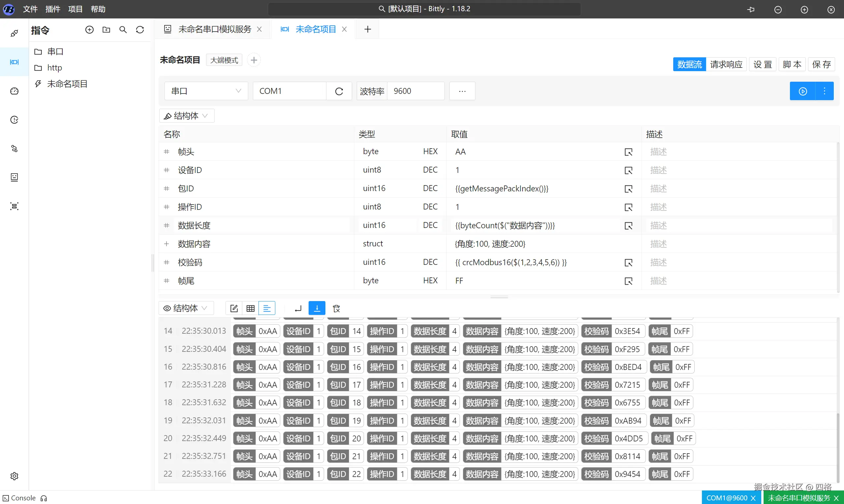Click the 保存 button
Image resolution: width=844 pixels, height=504 pixels.
pos(821,65)
